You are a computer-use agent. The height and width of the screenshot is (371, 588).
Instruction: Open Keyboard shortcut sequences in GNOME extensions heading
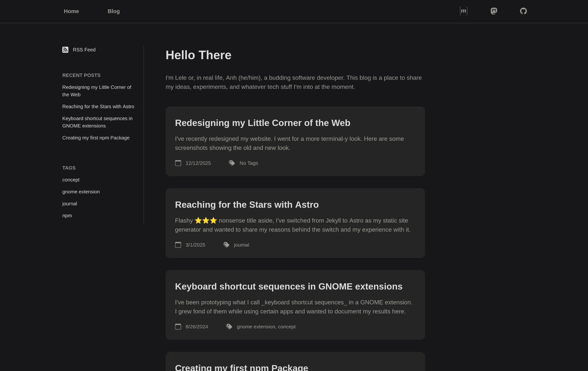pos(289,286)
